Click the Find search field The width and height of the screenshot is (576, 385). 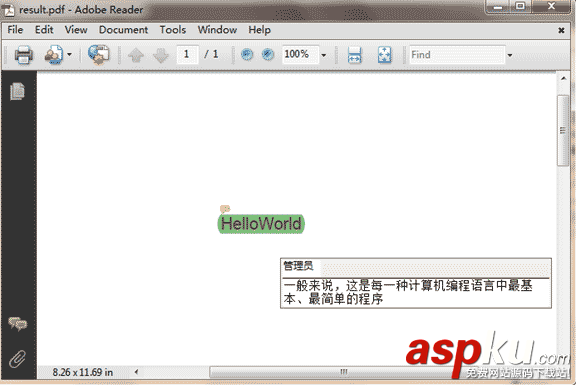(x=457, y=55)
